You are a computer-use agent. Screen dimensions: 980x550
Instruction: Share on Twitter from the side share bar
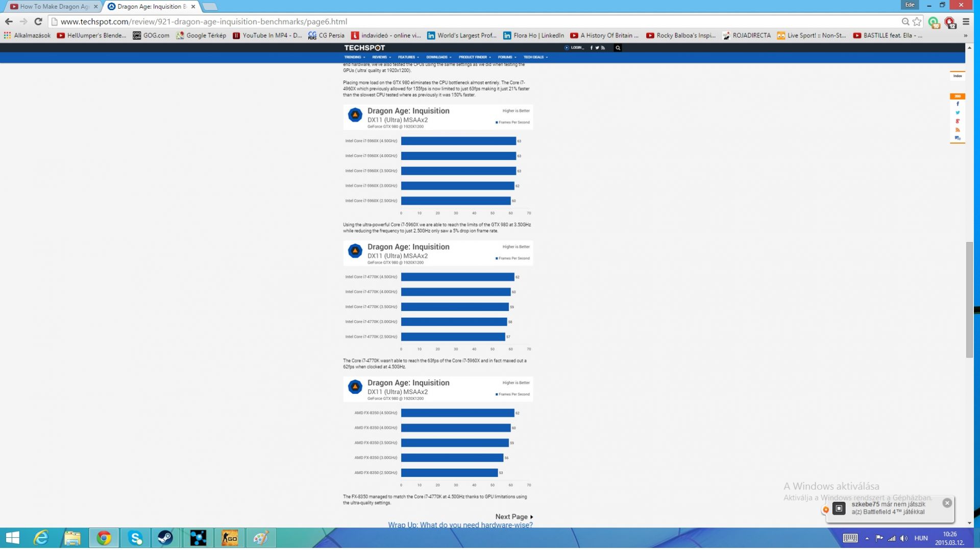click(958, 113)
